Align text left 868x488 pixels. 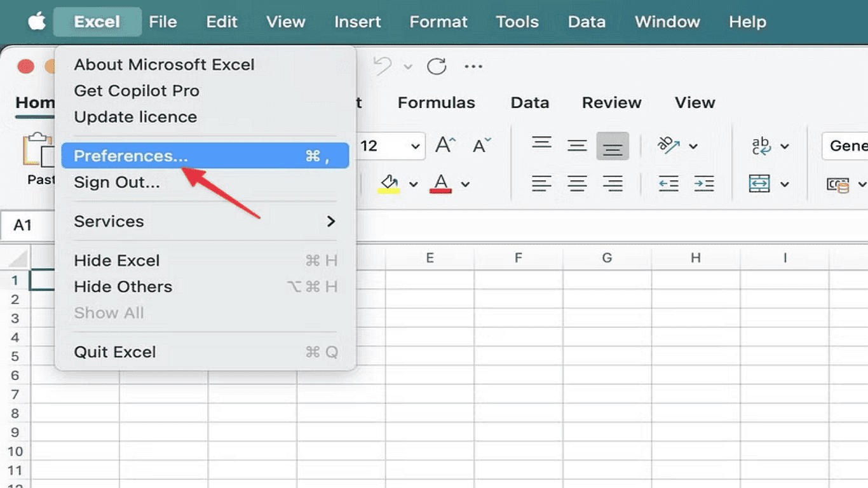point(541,184)
